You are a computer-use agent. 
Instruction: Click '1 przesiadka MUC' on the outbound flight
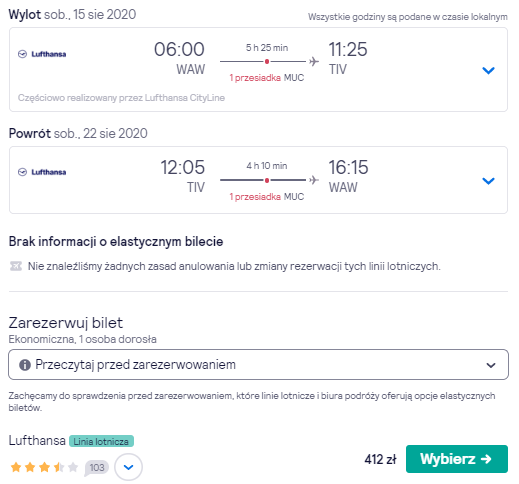click(267, 78)
